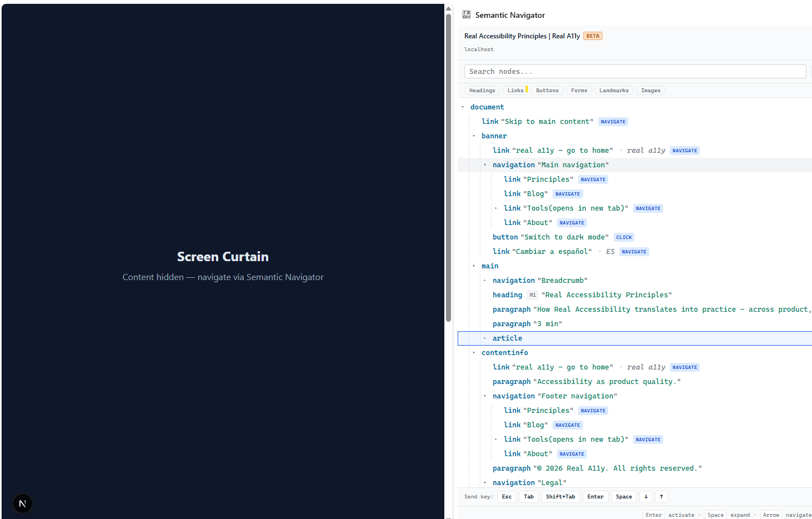The width and height of the screenshot is (812, 519).
Task: Send the up arrow key button
Action: (661, 497)
